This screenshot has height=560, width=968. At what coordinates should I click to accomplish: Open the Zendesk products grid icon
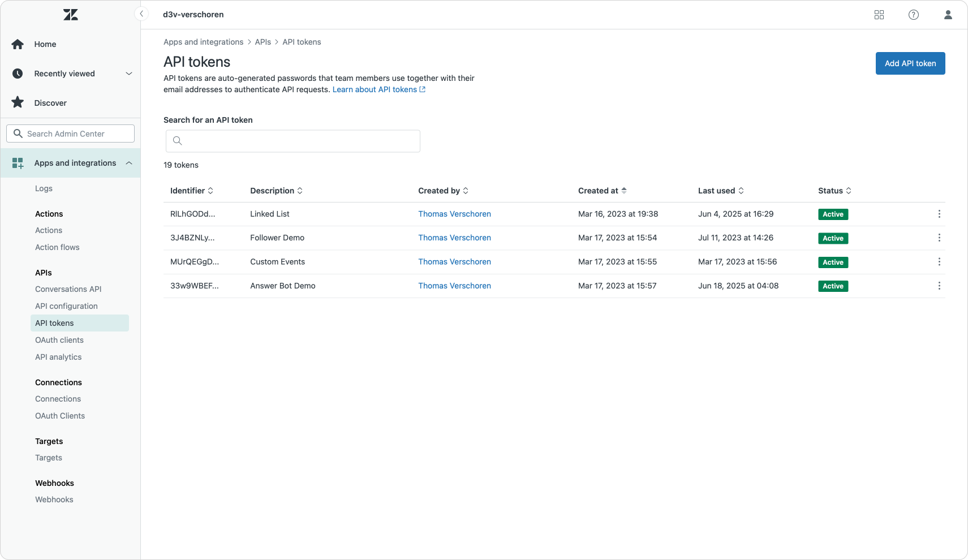tap(879, 15)
